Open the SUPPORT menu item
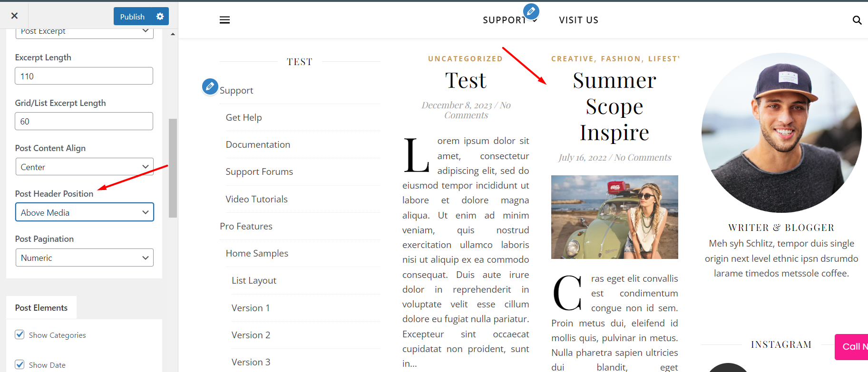Screen dimensions: 868x372 coord(504,20)
